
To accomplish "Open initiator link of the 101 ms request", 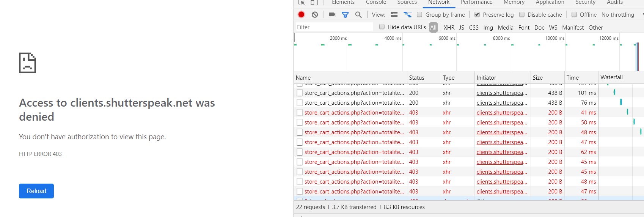I will pos(502,93).
